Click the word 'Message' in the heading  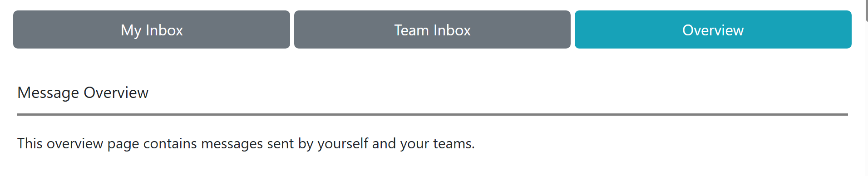click(x=48, y=93)
